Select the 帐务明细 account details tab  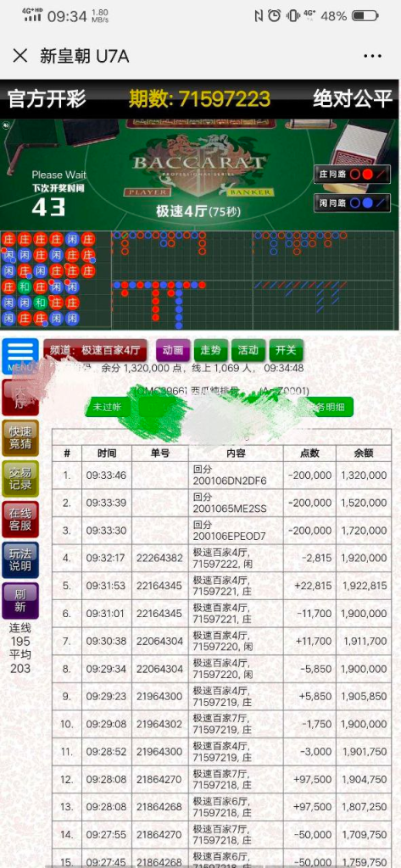(329, 408)
